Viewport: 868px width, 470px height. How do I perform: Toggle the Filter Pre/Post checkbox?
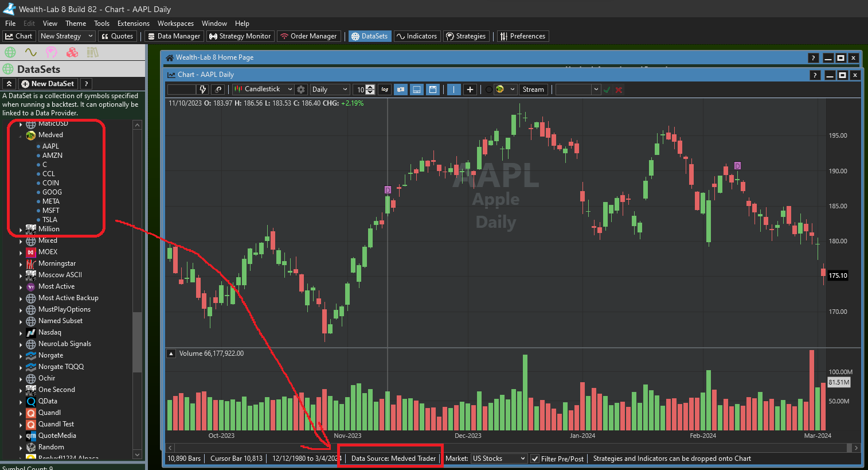[535, 459]
